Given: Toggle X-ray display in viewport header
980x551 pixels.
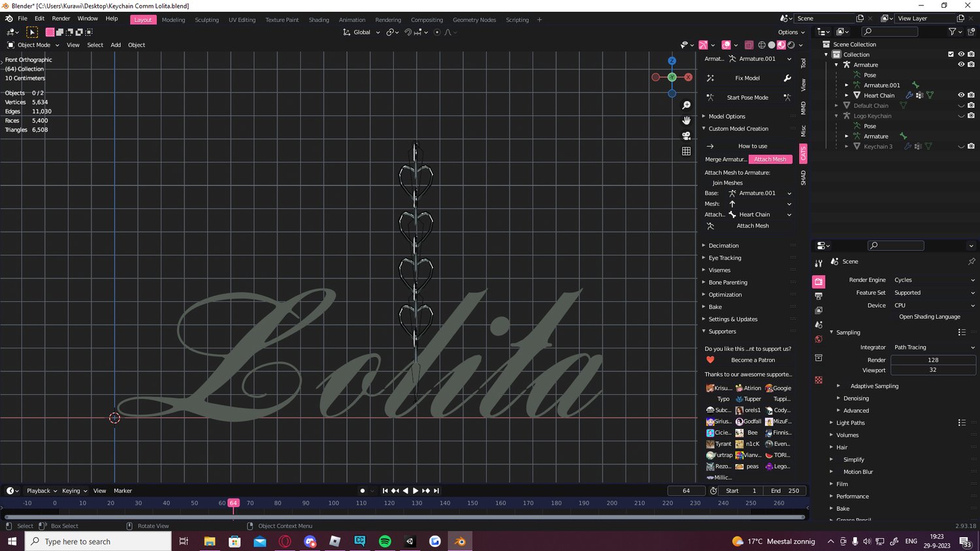Looking at the screenshot, I should [749, 45].
